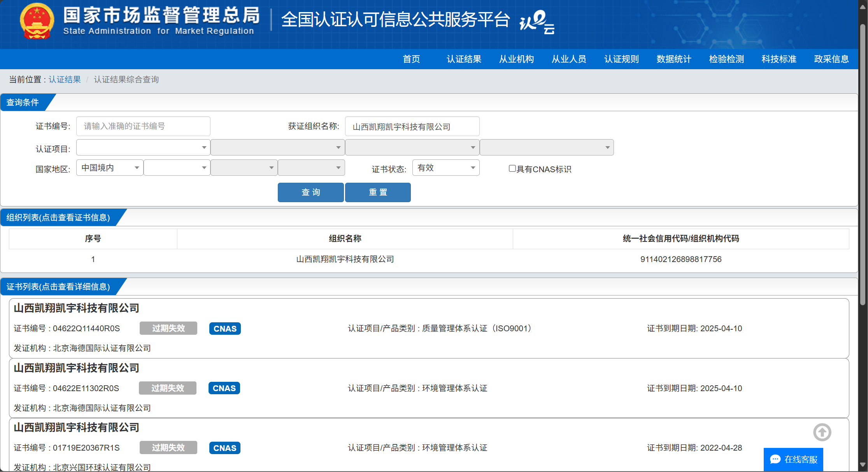The image size is (868, 472).
Task: Click the 查询 search button
Action: pos(311,192)
